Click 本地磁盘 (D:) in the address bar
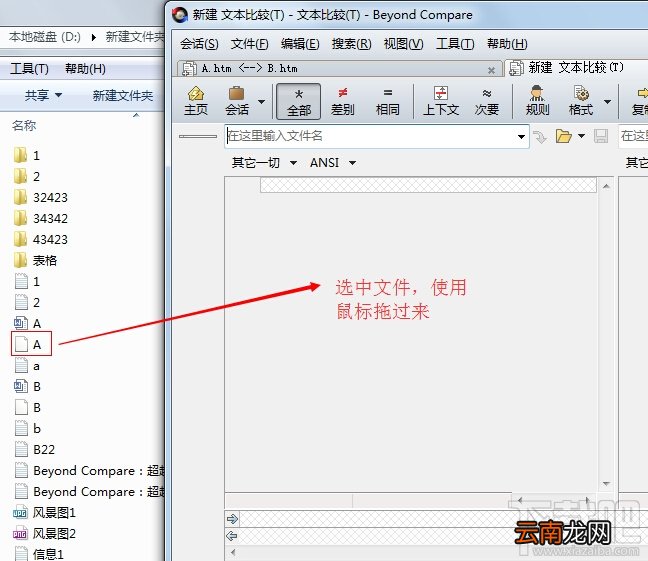Image resolution: width=648 pixels, height=561 pixels. pos(45,37)
